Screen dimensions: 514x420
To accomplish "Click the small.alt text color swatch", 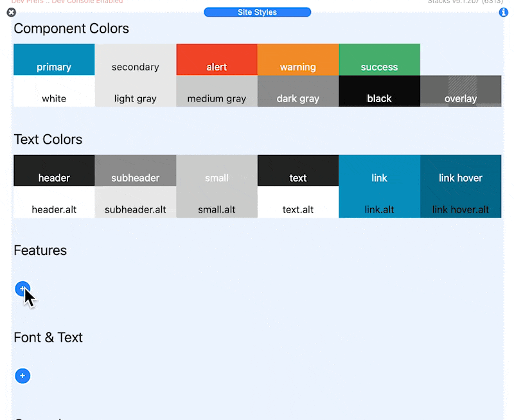I will (217, 202).
